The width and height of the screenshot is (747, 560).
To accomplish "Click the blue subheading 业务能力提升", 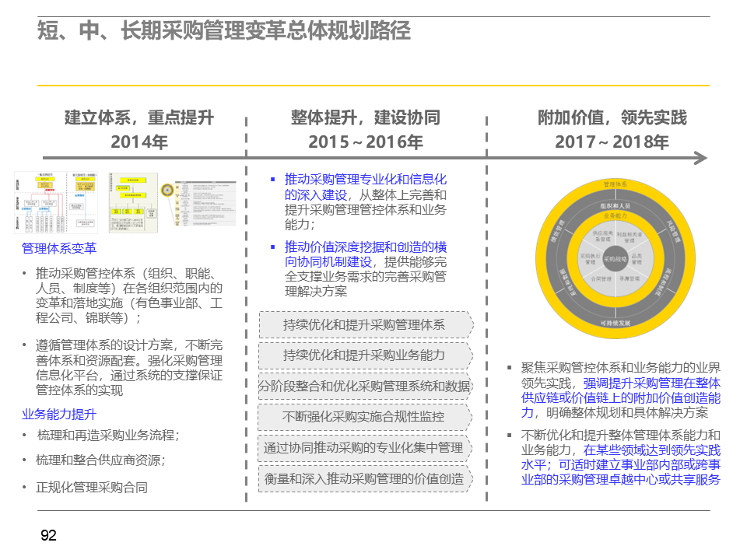I will coord(59,415).
